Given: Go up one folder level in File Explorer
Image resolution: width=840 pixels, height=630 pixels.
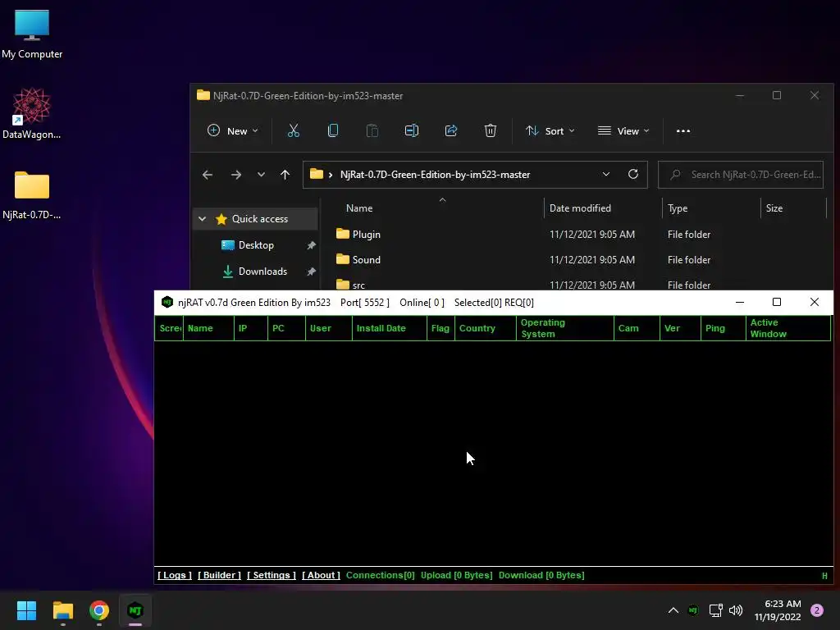Looking at the screenshot, I should (285, 175).
